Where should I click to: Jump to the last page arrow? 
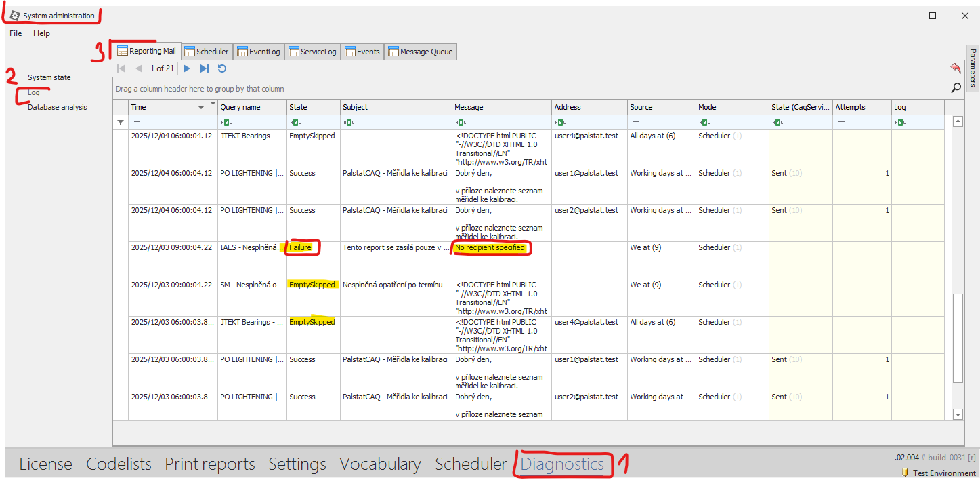coord(204,68)
